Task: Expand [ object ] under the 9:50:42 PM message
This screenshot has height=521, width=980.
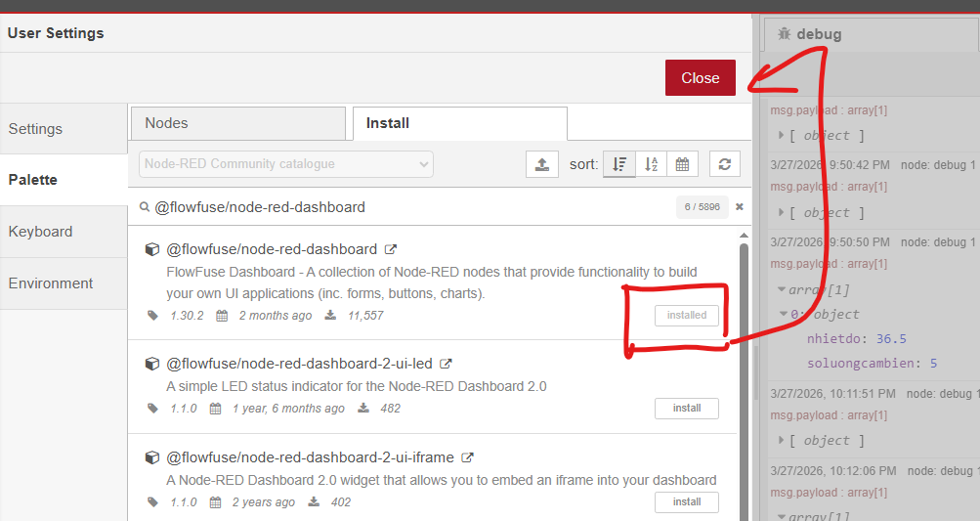Action: pos(782,213)
